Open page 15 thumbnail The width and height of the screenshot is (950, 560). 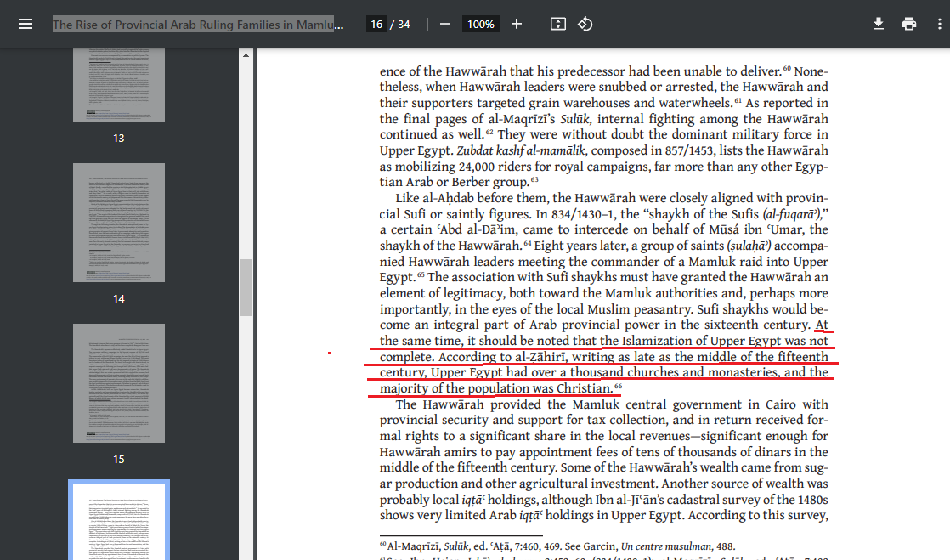point(119,383)
